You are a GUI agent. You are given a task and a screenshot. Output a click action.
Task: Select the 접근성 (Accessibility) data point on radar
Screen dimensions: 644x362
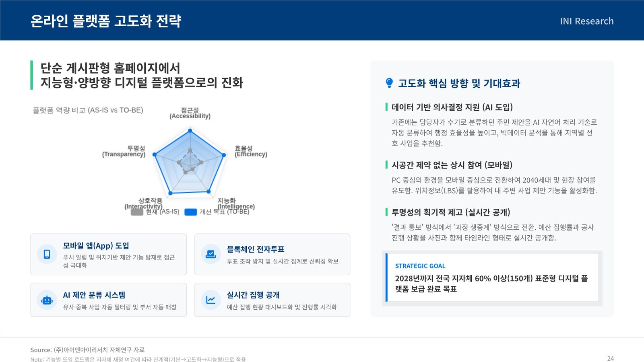coord(190,130)
